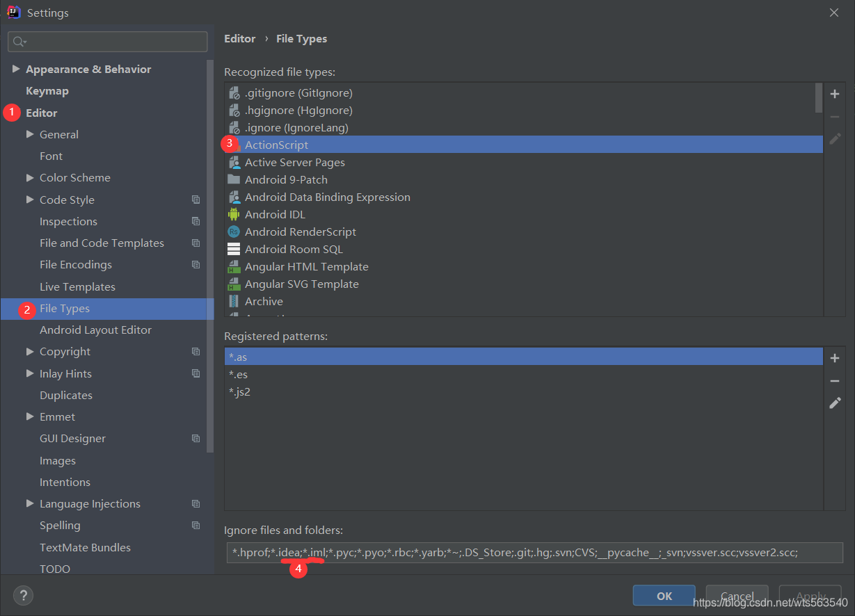Remove the selected recognized file type
This screenshot has width=855, height=616.
coord(835,117)
